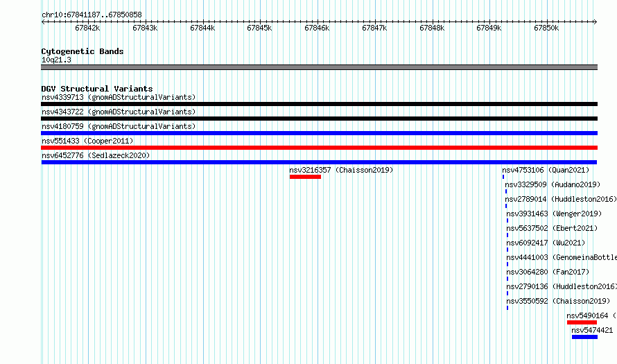
Task: Select the blue bar under nsv6452776
Action: (x=319, y=162)
